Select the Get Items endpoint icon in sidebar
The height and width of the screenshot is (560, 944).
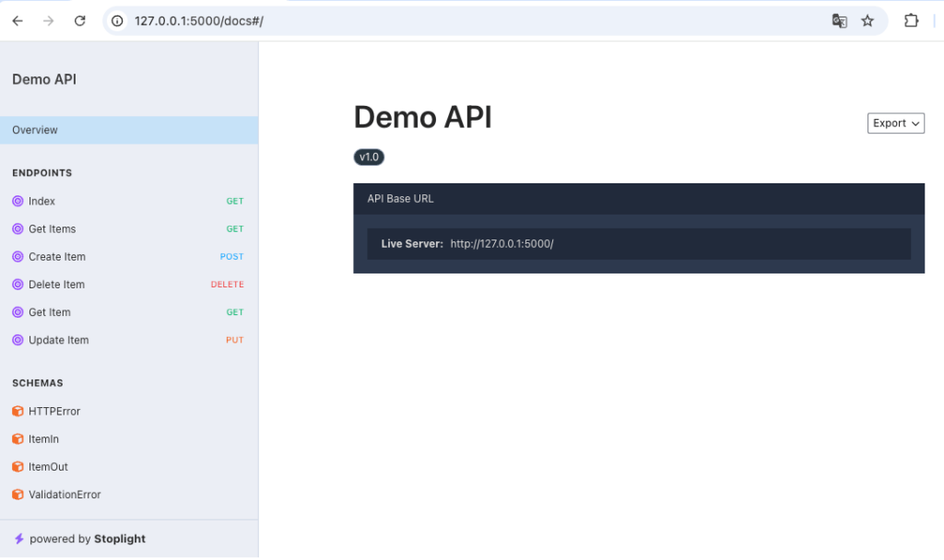pyautogui.click(x=17, y=228)
